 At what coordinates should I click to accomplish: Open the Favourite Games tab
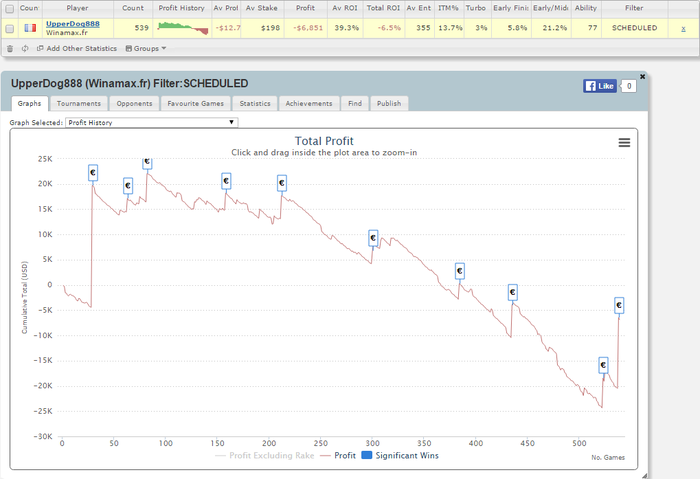[x=196, y=104]
